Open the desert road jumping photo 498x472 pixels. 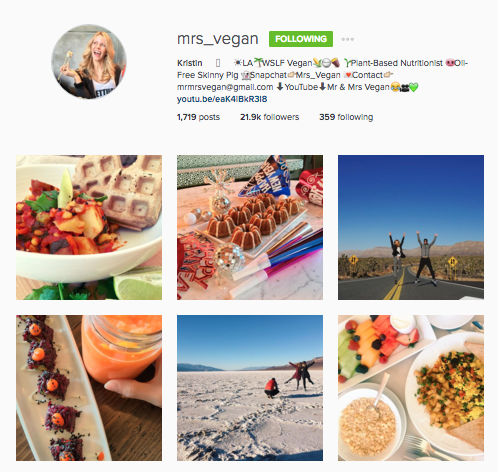(411, 227)
